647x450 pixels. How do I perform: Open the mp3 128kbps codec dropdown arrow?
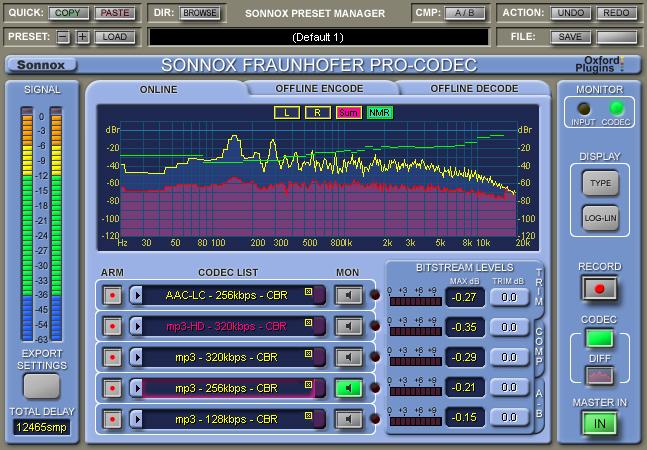point(136,419)
